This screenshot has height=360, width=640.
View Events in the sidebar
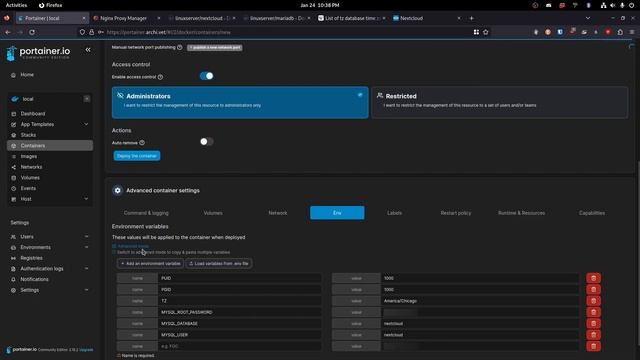tap(28, 188)
